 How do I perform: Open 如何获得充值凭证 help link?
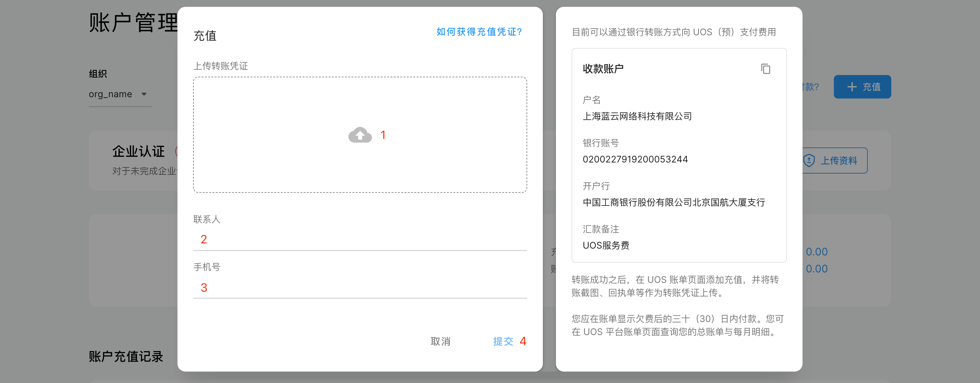[479, 32]
